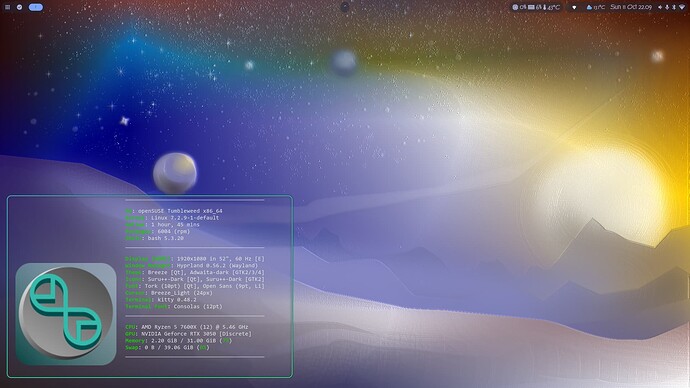Image resolution: width=690 pixels, height=388 pixels.
Task: Click the 43°C temperature thermometer reading
Action: [x=551, y=7]
